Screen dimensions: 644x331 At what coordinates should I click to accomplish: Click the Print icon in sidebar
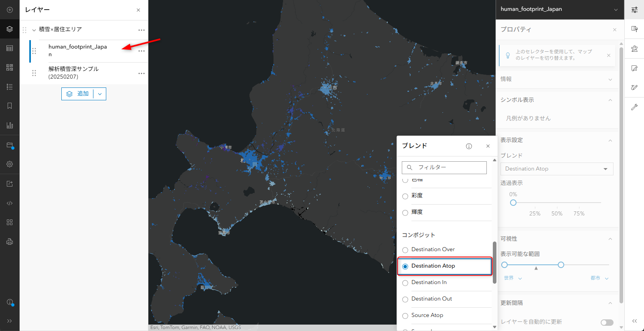10,242
